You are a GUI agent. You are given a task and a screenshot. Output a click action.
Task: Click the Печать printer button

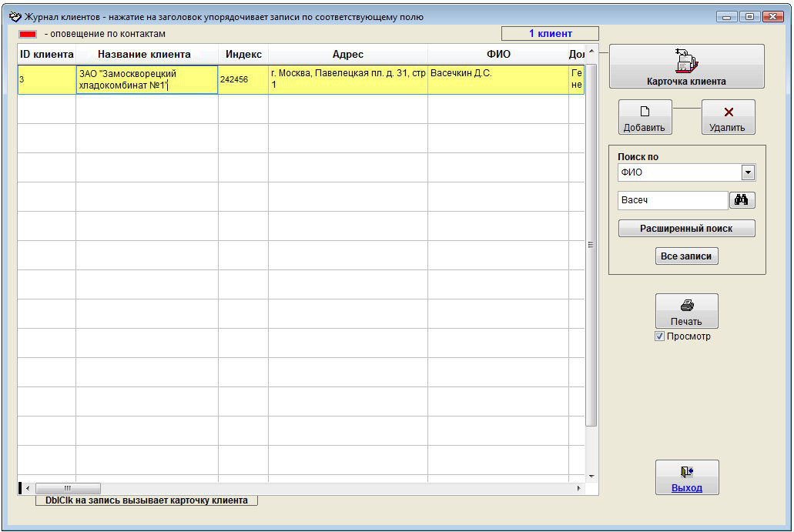(686, 311)
